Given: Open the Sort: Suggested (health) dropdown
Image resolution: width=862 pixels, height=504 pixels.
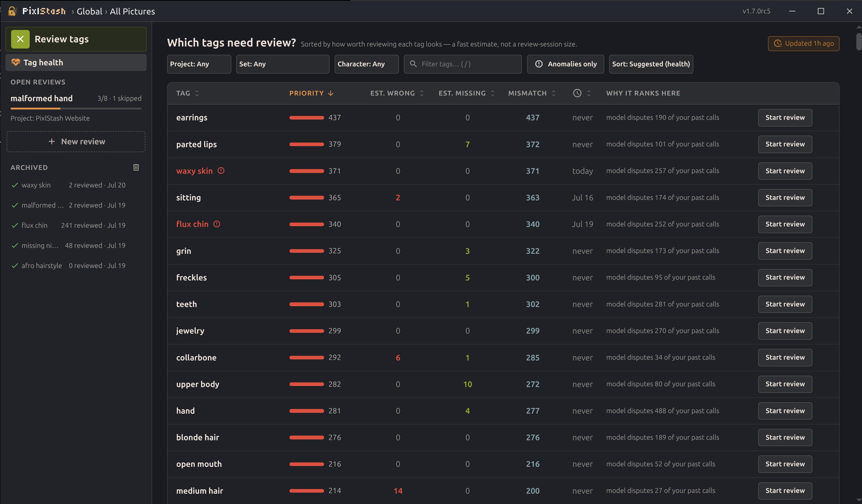Looking at the screenshot, I should pyautogui.click(x=651, y=64).
